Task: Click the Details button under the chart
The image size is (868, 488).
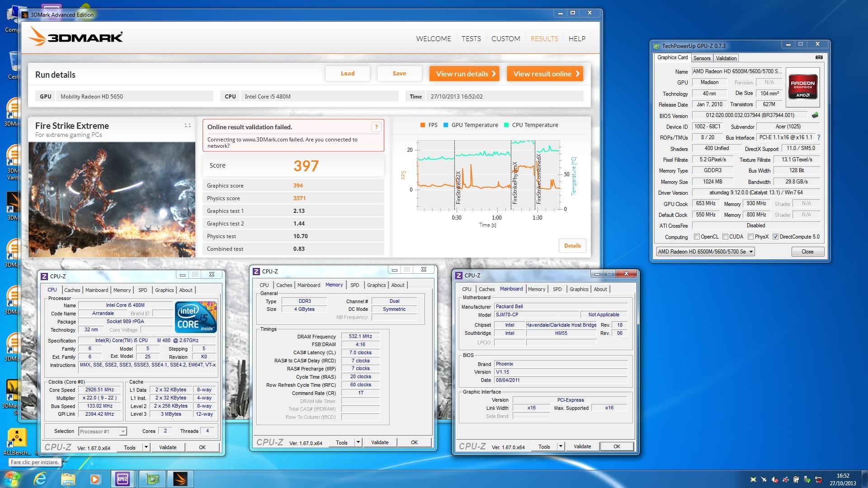Action: pos(572,245)
